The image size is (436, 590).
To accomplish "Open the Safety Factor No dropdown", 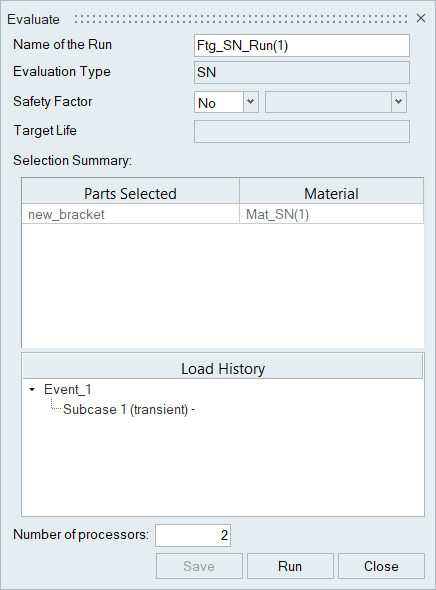I will coord(226,102).
